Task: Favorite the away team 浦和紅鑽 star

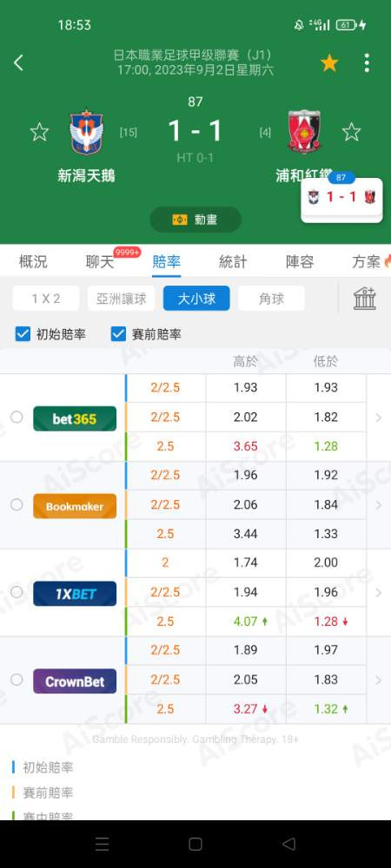Action: coord(351,132)
